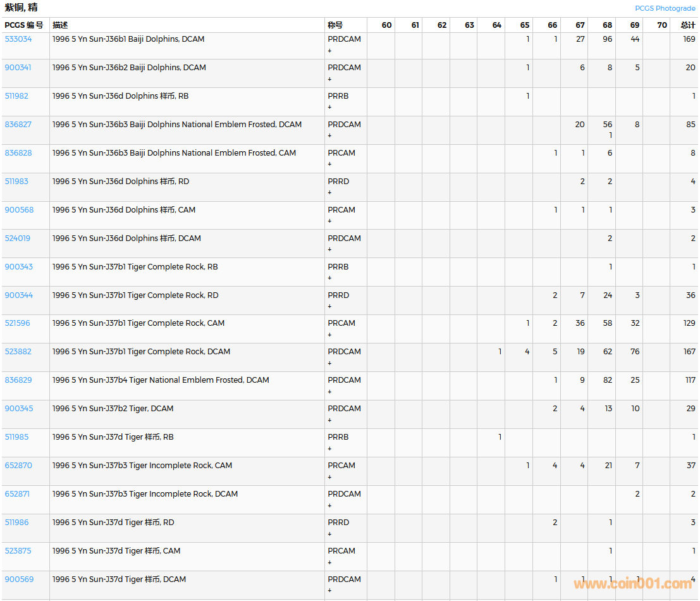The image size is (700, 601).
Task: Click the PCGS 编号 column header
Action: [24, 25]
